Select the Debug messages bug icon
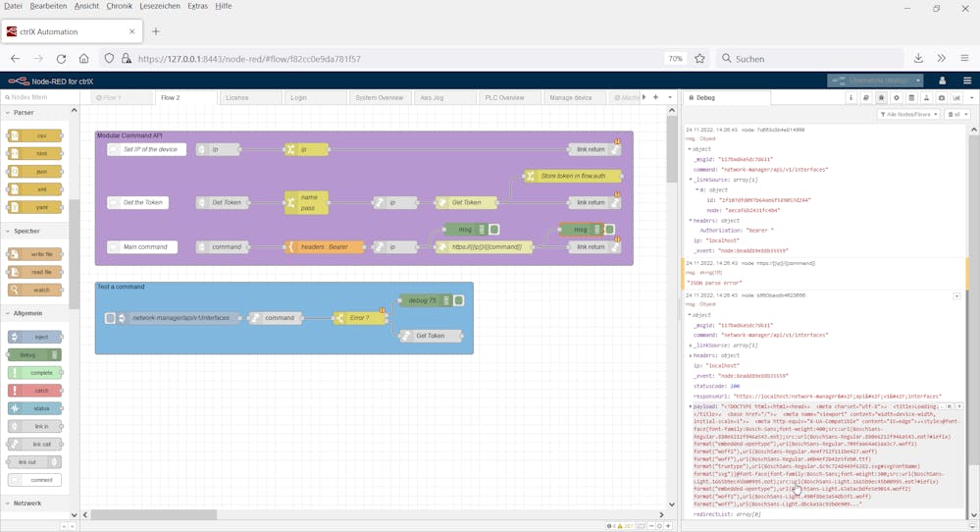Viewport: 980px width, 532px height. 881,97
